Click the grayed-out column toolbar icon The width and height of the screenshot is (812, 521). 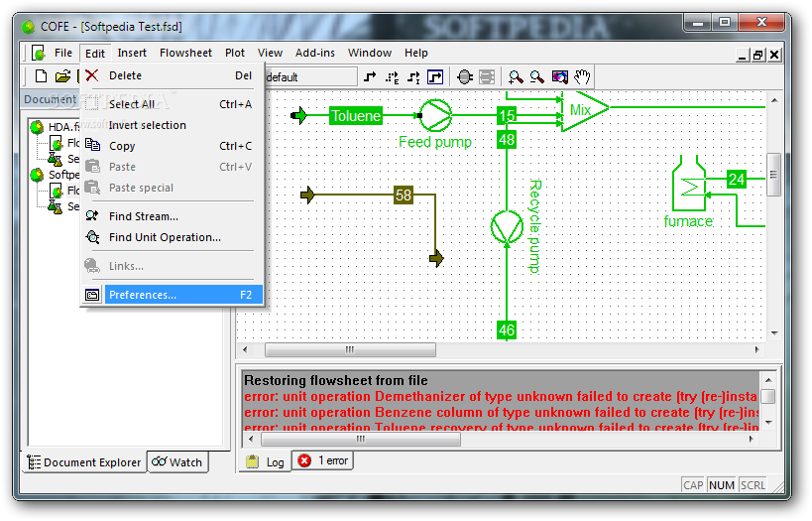pos(487,77)
